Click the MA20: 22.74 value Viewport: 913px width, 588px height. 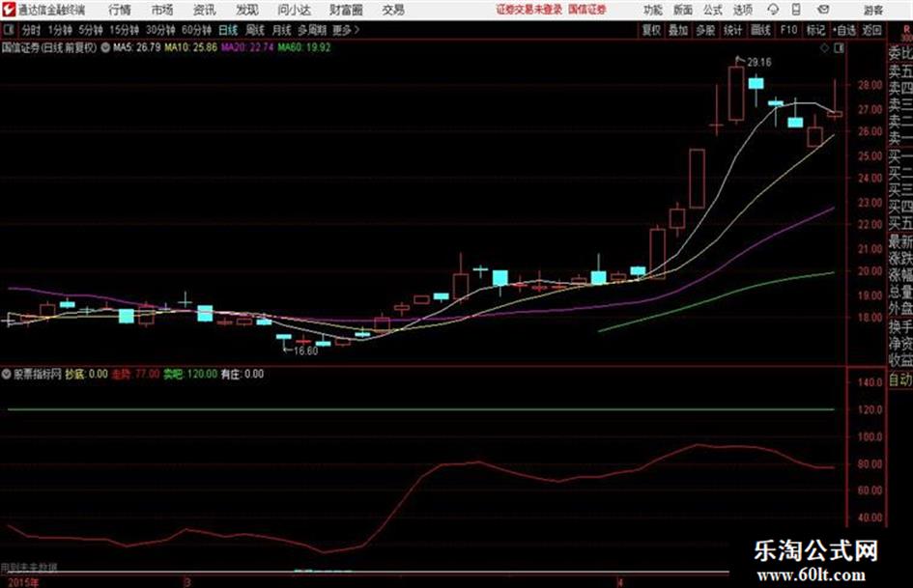pos(247,47)
